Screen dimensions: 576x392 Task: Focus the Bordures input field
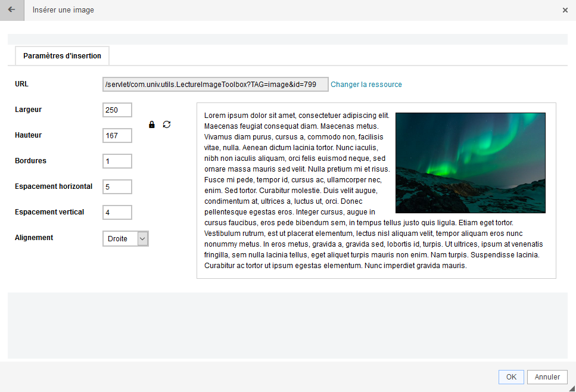click(x=117, y=161)
